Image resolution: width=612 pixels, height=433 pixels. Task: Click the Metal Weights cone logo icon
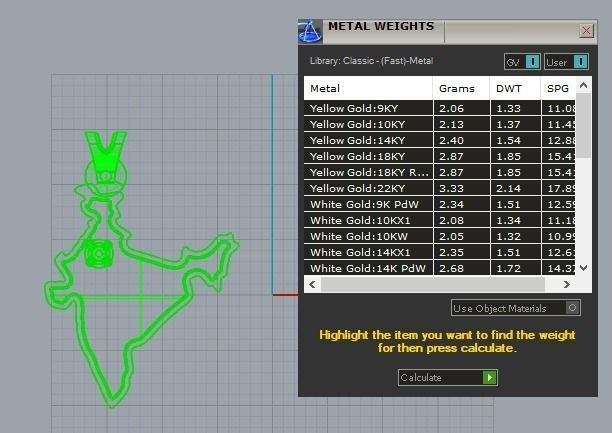310,31
